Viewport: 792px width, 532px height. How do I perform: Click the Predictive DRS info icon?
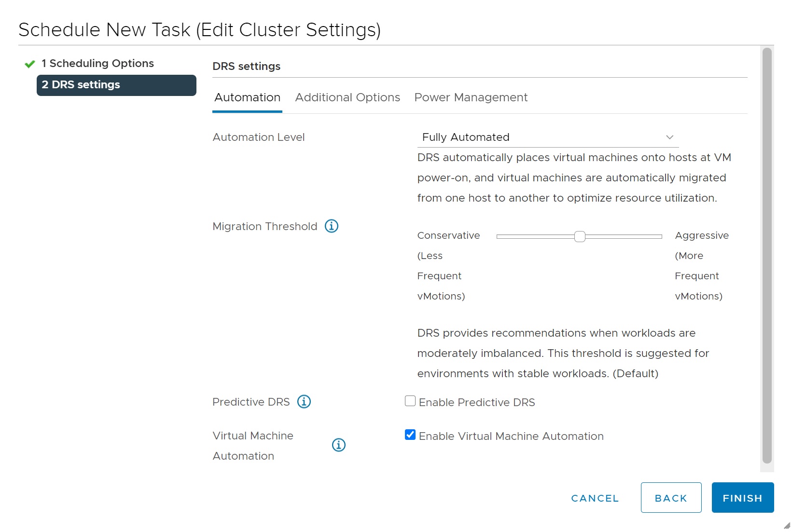click(304, 401)
